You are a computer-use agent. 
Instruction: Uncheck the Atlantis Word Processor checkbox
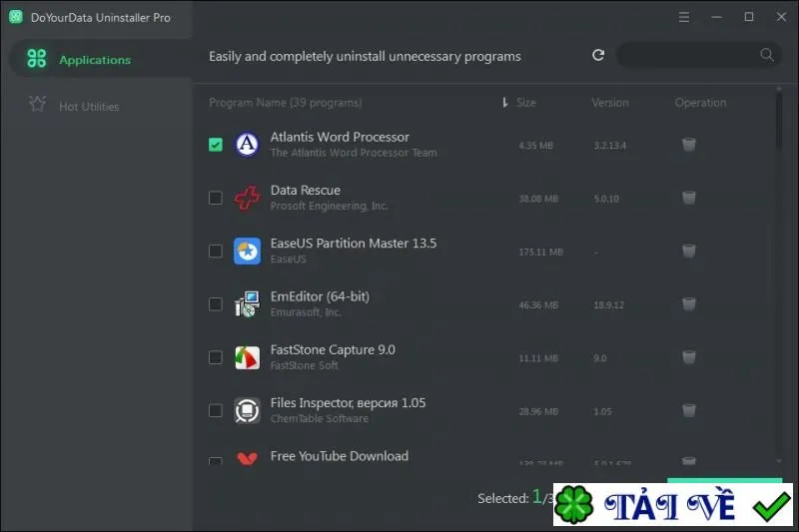[x=216, y=145]
